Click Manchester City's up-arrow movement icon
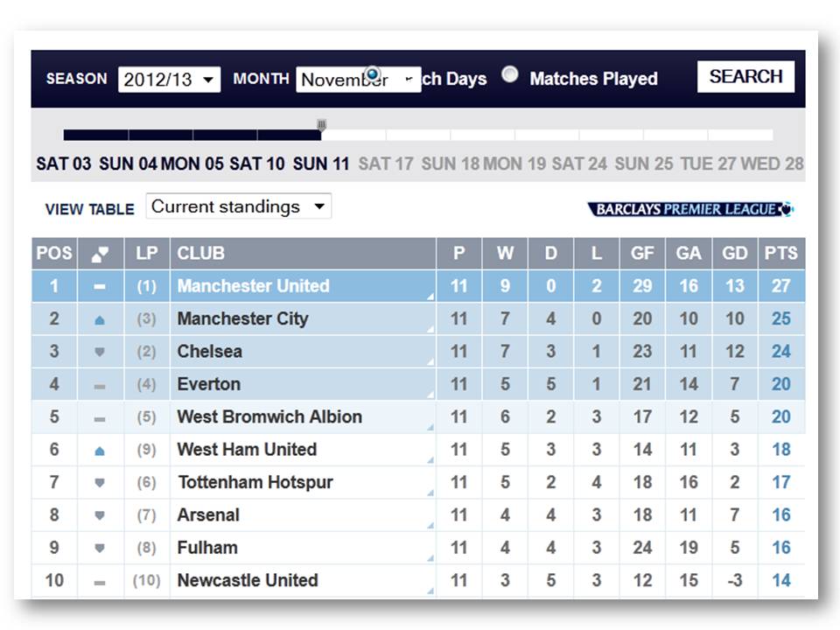840x630 pixels. tap(100, 320)
